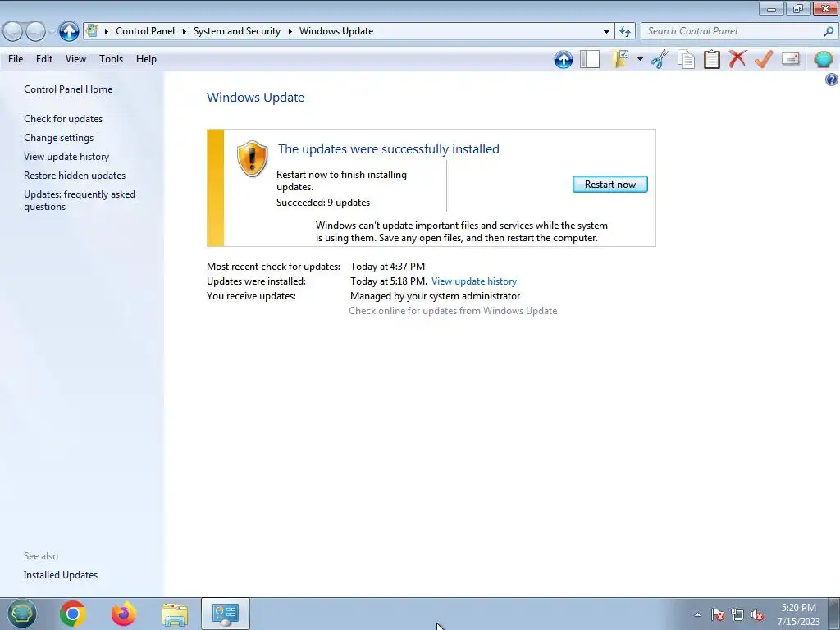Click 'Succeeded: 9 updates' text

tap(323, 203)
